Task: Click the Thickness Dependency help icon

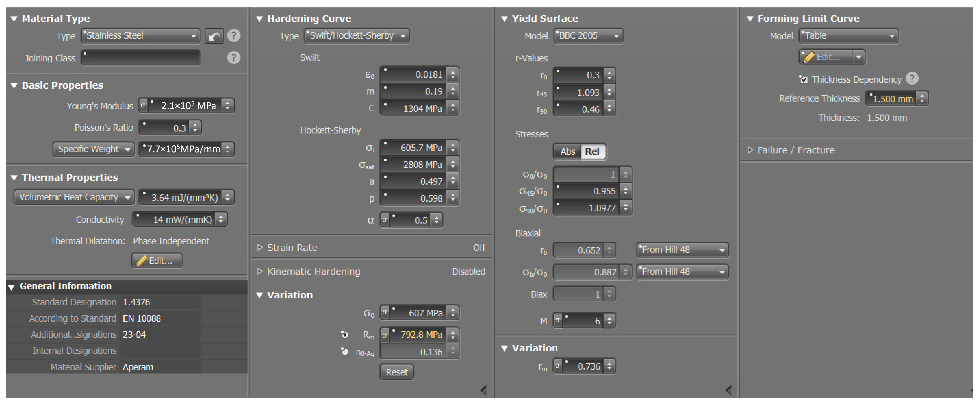Action: click(912, 79)
